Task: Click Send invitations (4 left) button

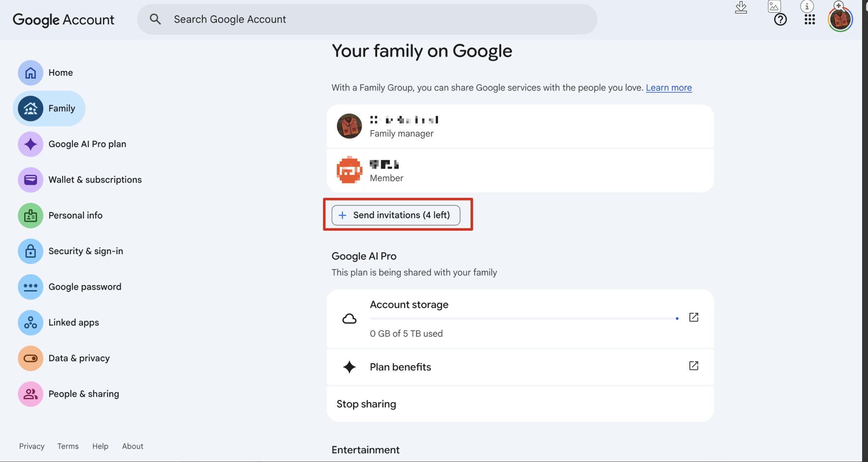Action: click(x=396, y=215)
